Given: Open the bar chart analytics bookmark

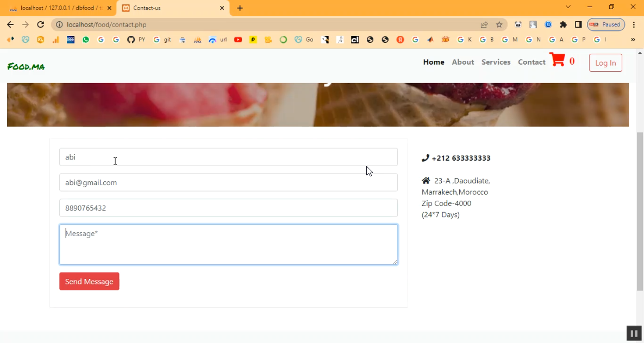Looking at the screenshot, I should 55,40.
